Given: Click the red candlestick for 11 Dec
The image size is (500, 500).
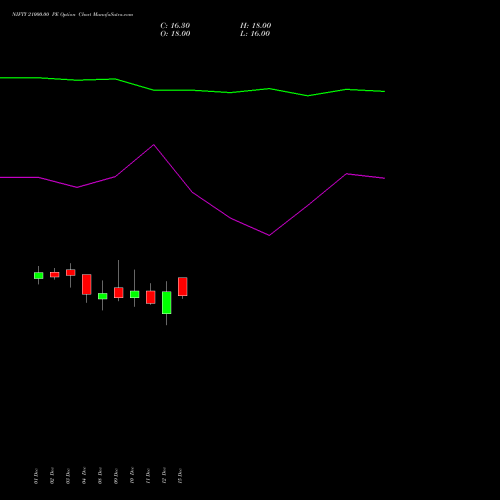Looking at the screenshot, I should point(151,297).
